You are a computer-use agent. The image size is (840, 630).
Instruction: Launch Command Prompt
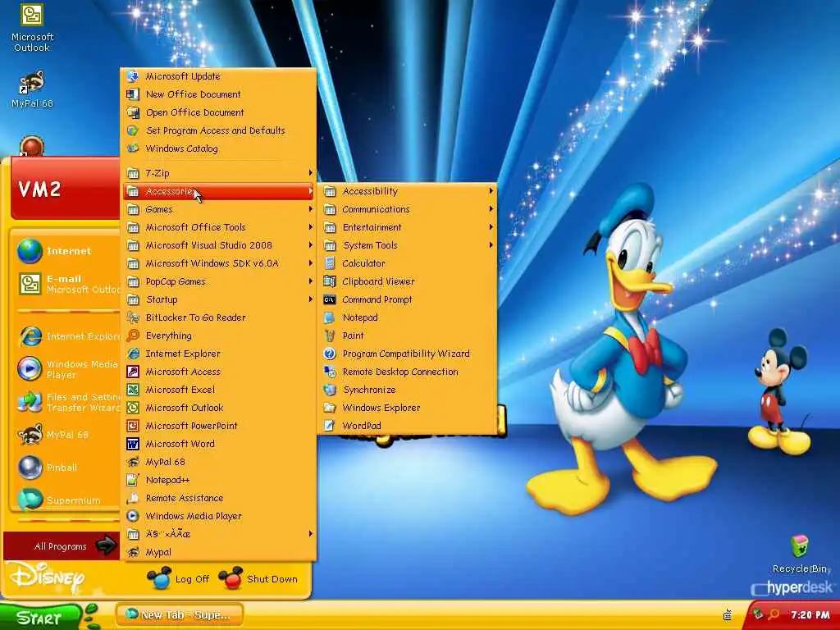tap(408, 299)
